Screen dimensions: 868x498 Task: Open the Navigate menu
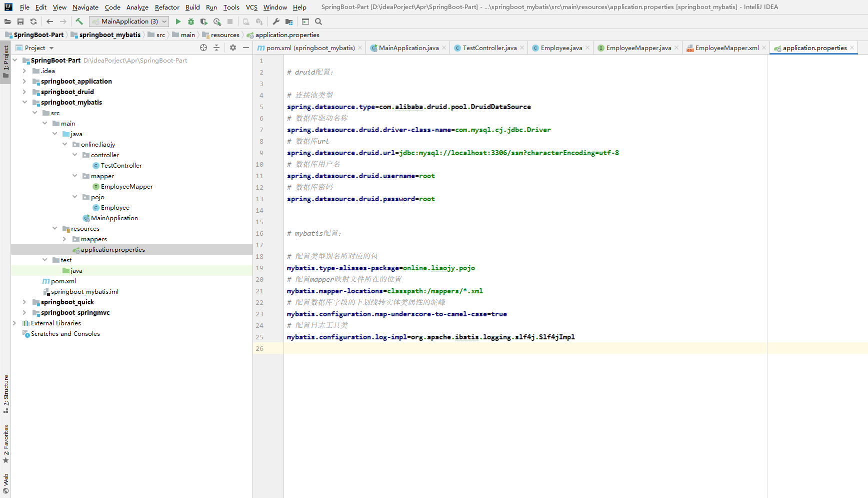click(x=85, y=7)
